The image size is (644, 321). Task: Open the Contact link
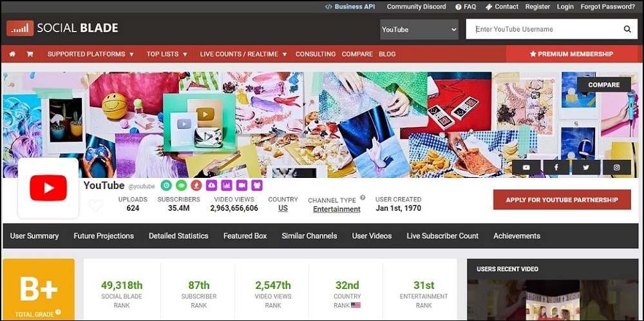(x=502, y=6)
